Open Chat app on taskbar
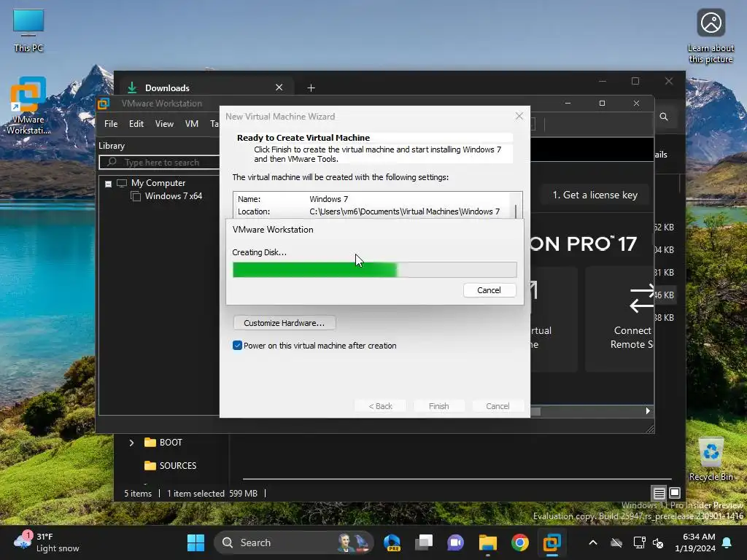 [x=455, y=542]
